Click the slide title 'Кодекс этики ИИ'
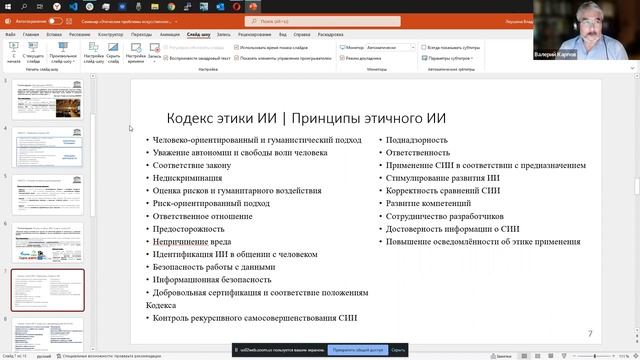The height and width of the screenshot is (360, 640). point(221,118)
